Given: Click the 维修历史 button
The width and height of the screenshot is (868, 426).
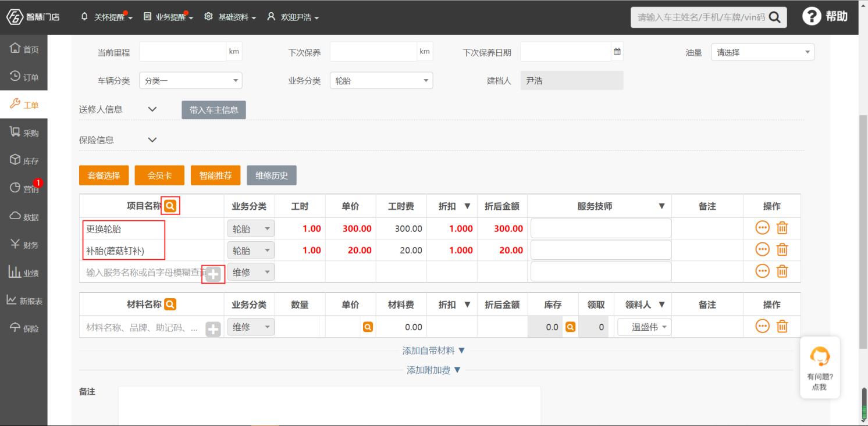Looking at the screenshot, I should coord(272,176).
